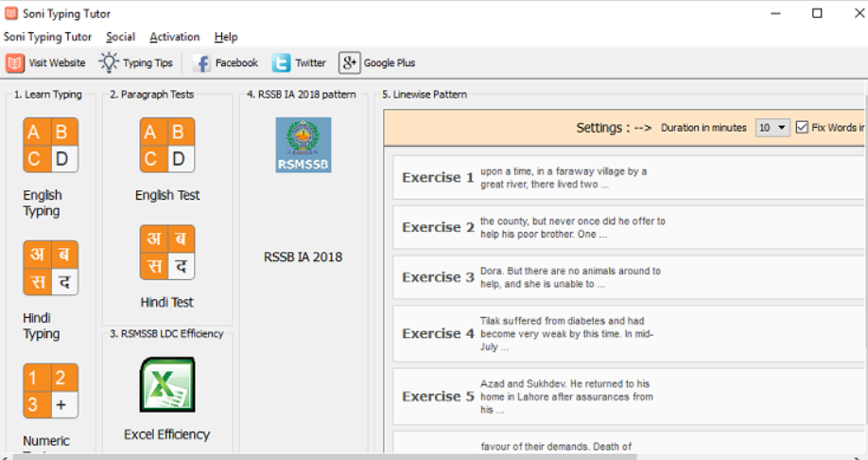868x460 pixels.
Task: Open the Activation menu
Action: pyautogui.click(x=174, y=37)
